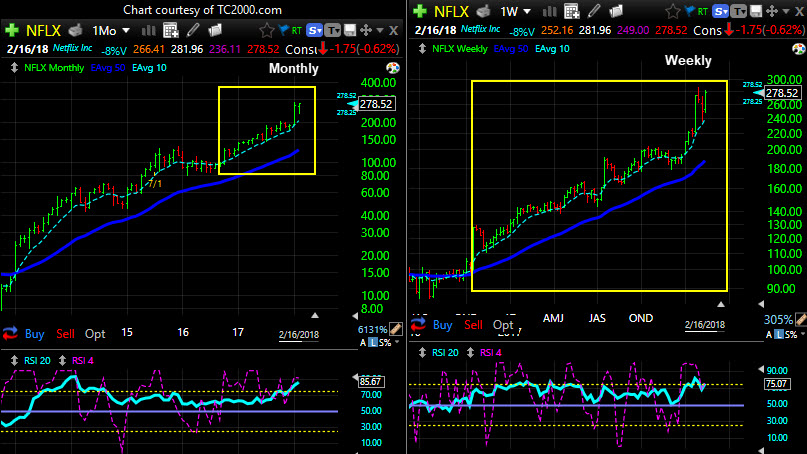Open the chart templates folder icon on Monthly chart
The image size is (807, 454).
tap(215, 30)
